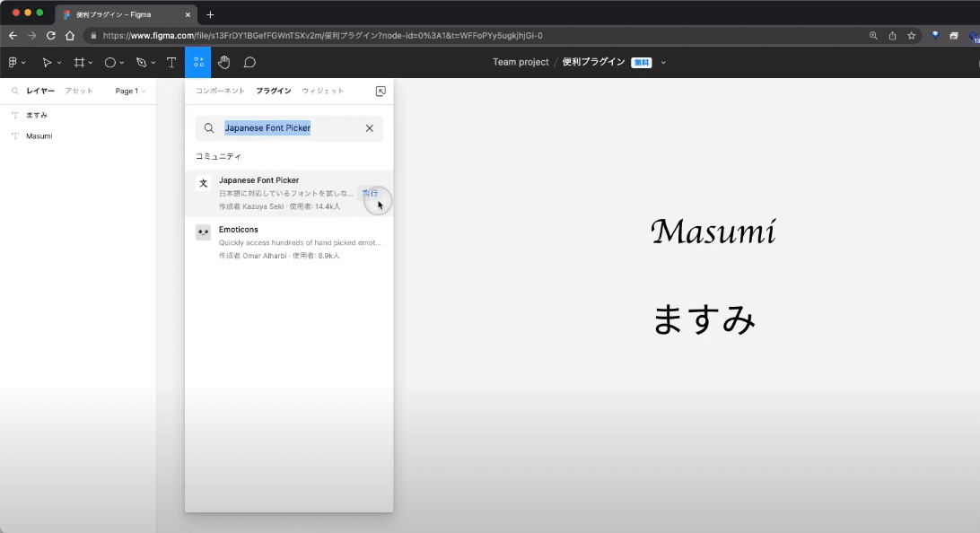Open the Page 1 dropdown
Image resolution: width=980 pixels, height=533 pixels.
click(x=130, y=91)
